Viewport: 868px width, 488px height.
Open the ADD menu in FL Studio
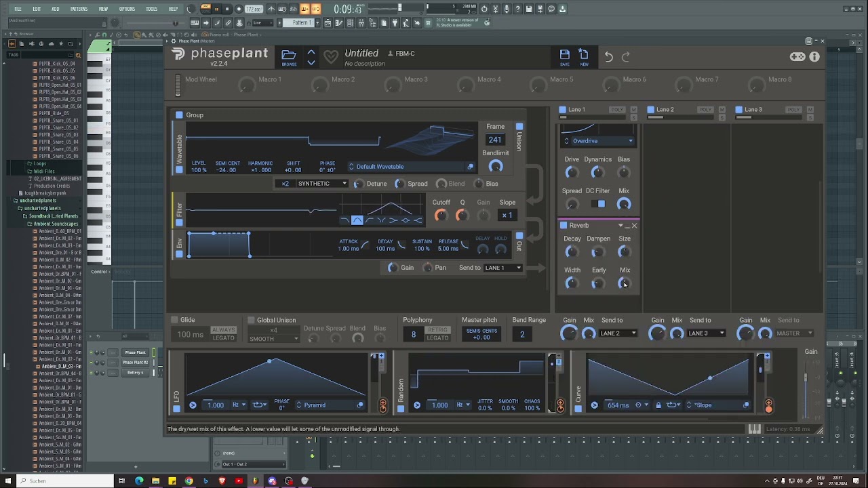(55, 9)
